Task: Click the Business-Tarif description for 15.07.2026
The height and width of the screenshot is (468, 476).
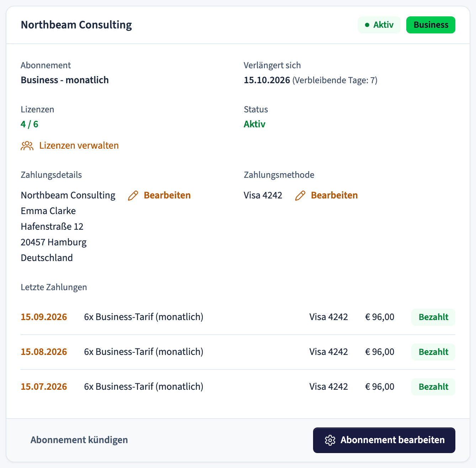Action: point(144,387)
